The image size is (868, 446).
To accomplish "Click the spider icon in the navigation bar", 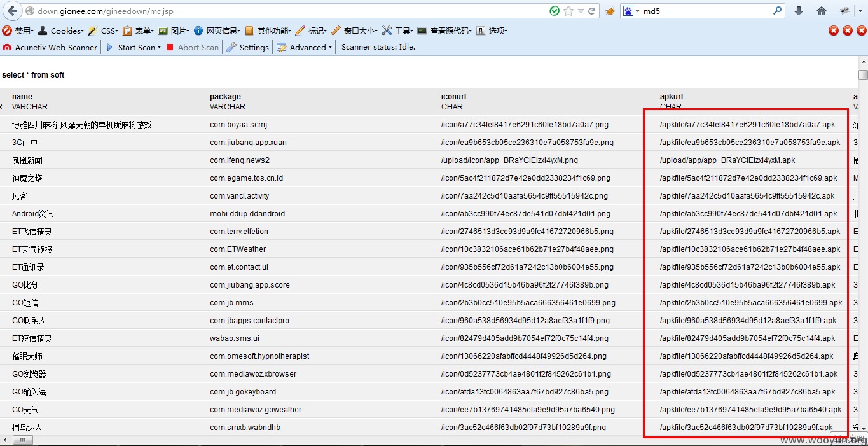I will (844, 11).
